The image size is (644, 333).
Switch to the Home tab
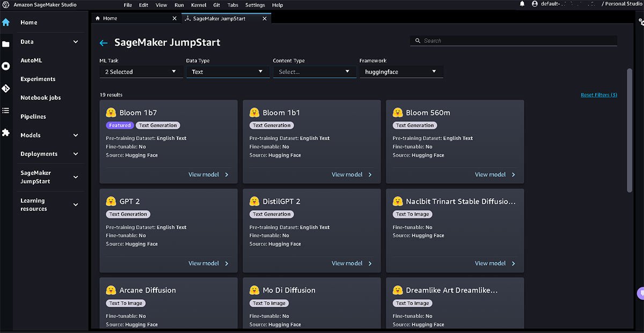click(110, 18)
